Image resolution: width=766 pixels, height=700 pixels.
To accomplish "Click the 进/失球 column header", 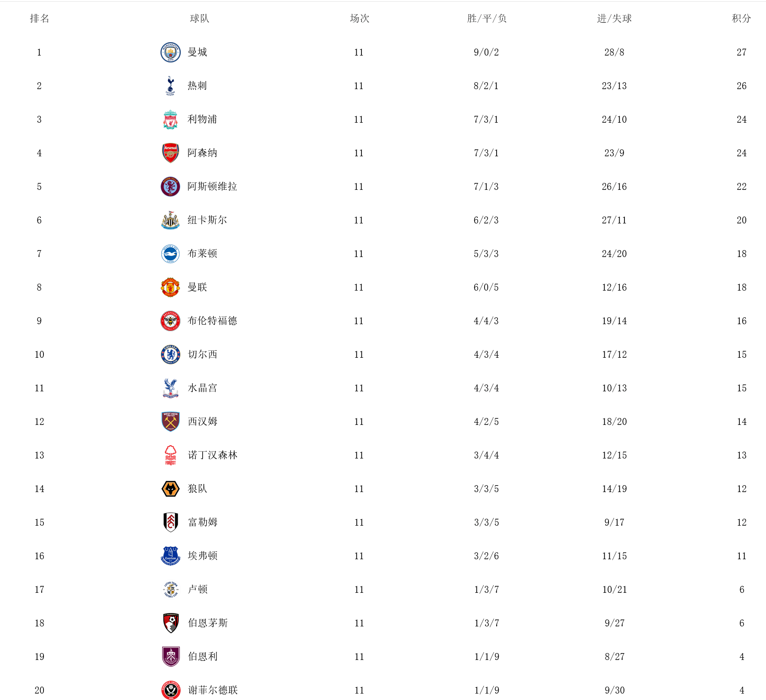I will coord(614,19).
